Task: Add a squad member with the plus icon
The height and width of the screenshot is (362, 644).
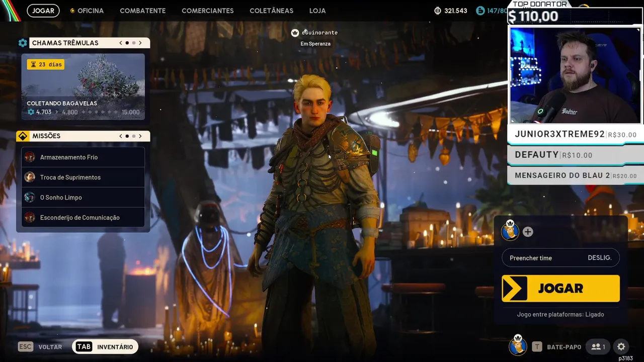Action: tap(528, 232)
